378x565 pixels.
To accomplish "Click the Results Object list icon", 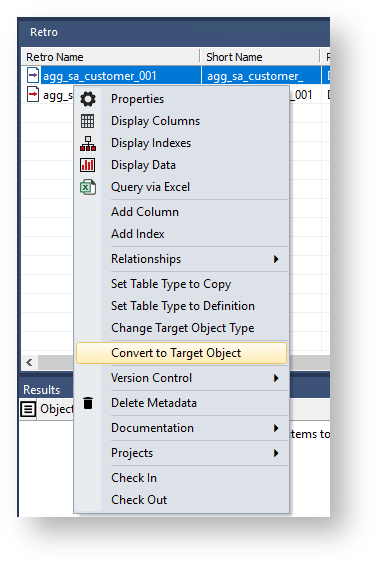I will point(28,409).
